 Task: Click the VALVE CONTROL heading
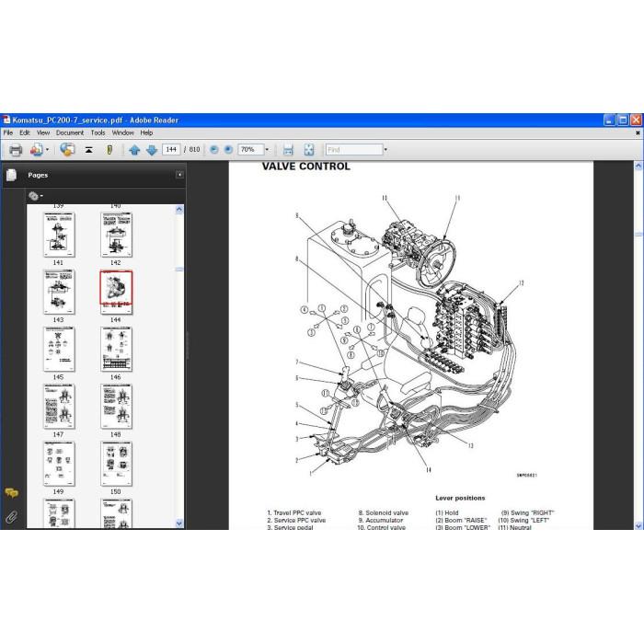tap(306, 167)
